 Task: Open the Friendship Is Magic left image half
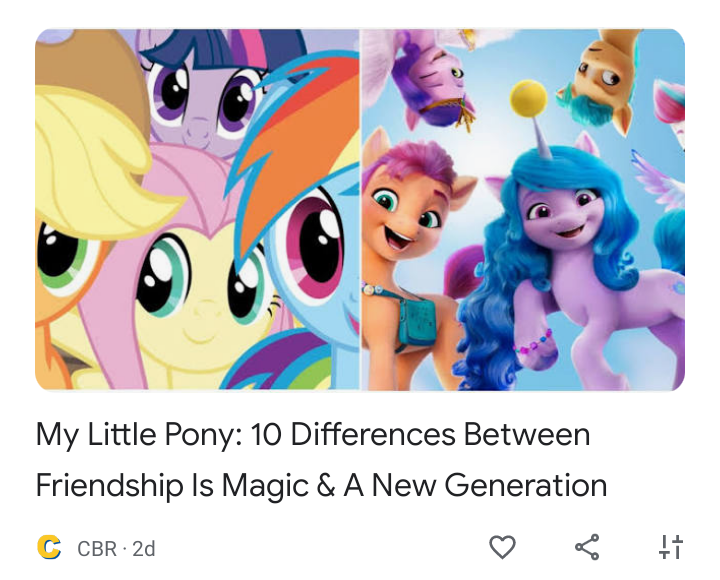pyautogui.click(x=197, y=209)
